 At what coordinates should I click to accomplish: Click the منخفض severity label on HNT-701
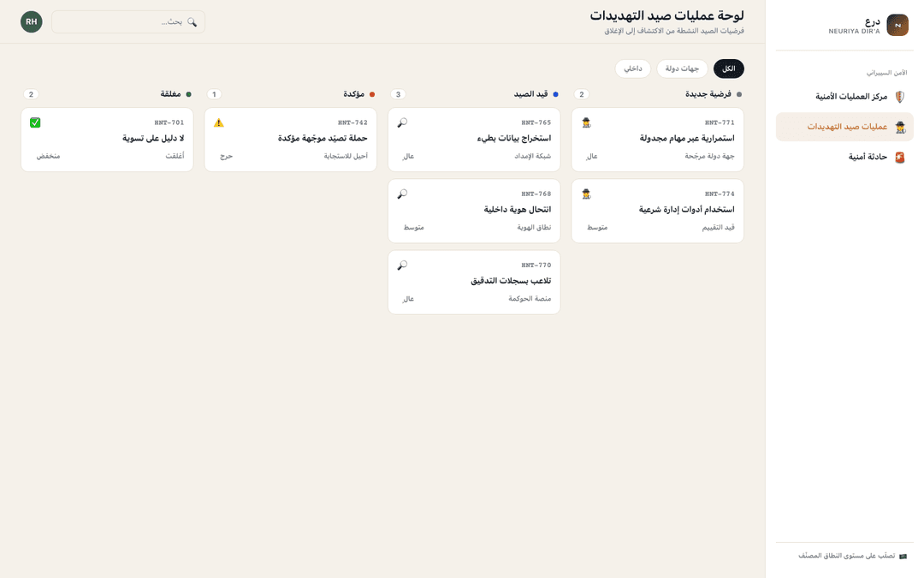(48, 157)
